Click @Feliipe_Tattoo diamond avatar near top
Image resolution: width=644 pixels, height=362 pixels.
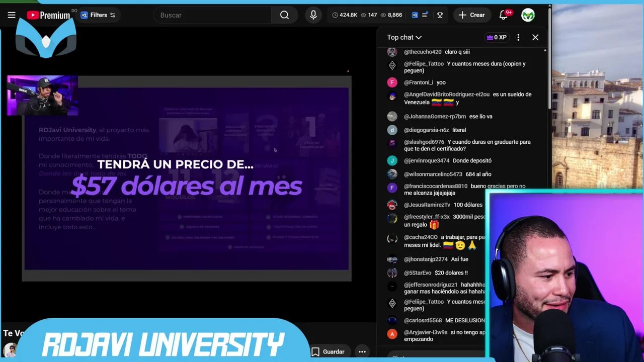(392, 65)
